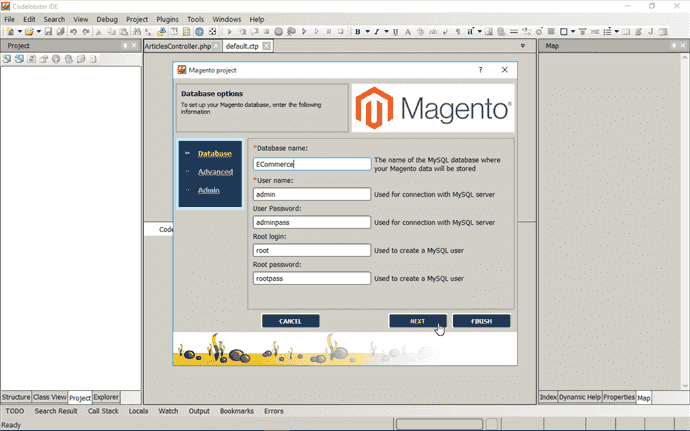The image size is (690, 431).
Task: Click the Find binoculars icon
Action: click(x=136, y=32)
